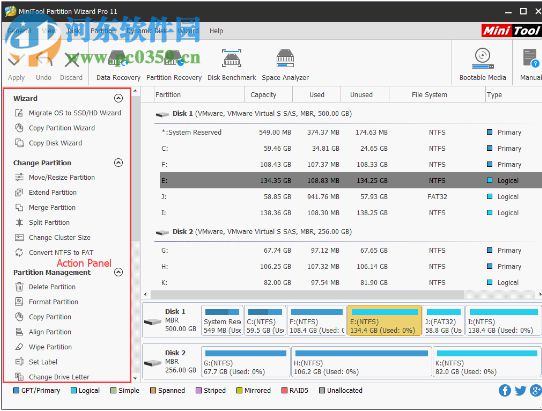542x411 pixels.
Task: Choose Change Drive Letter action
Action: [59, 377]
